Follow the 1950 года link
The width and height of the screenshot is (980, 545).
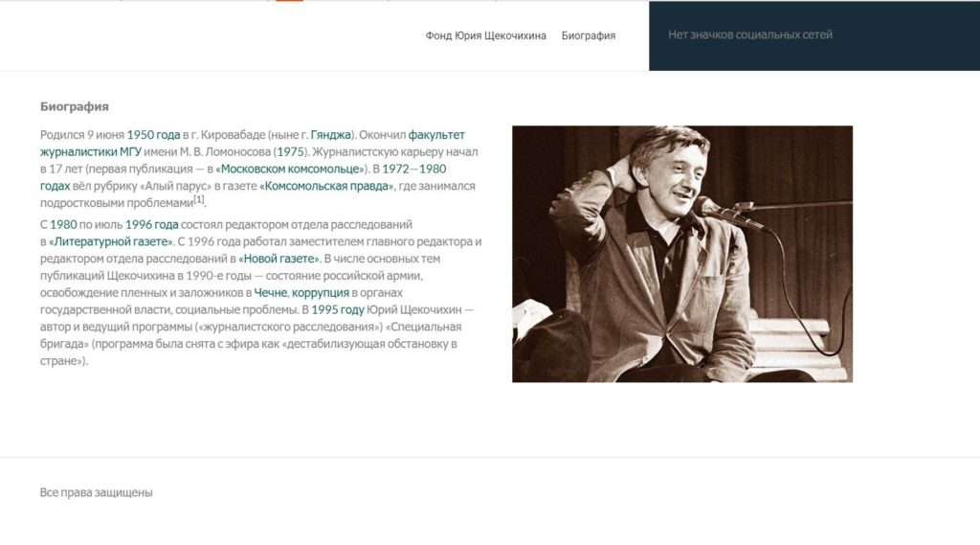(x=153, y=134)
